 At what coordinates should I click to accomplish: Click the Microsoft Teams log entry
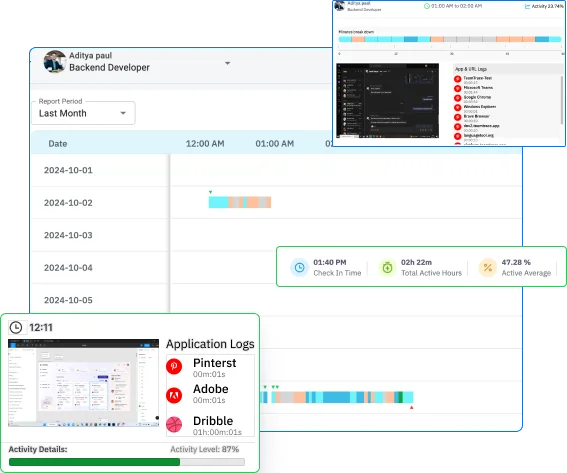[478, 88]
